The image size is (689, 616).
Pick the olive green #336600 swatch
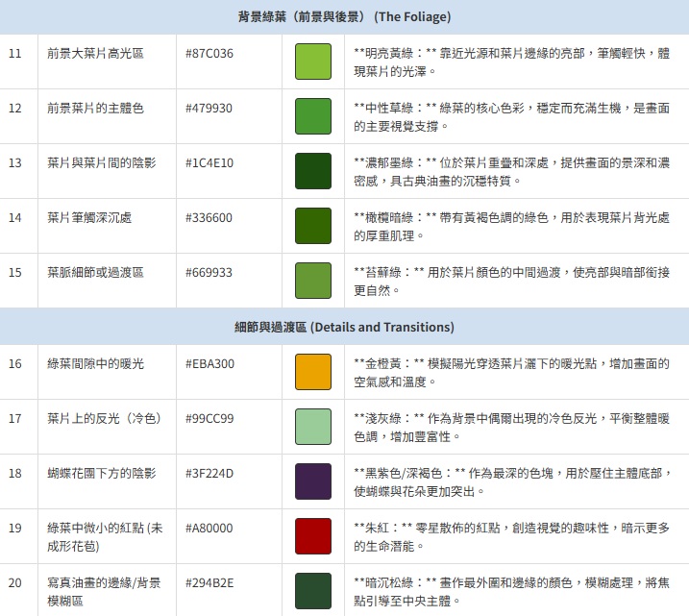313,227
